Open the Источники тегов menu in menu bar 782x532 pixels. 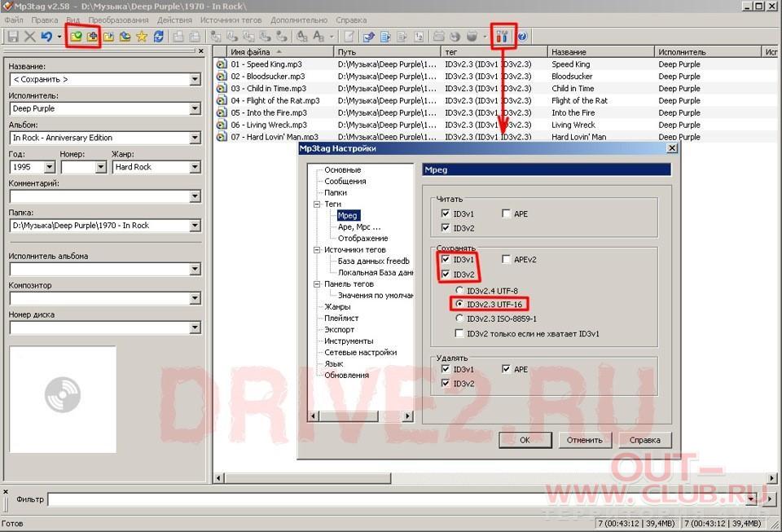pyautogui.click(x=231, y=20)
